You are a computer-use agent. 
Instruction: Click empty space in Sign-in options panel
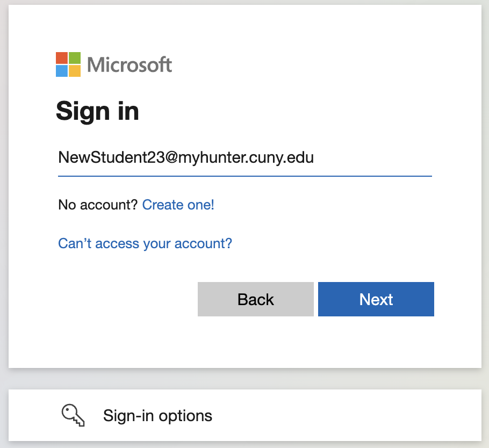tap(349, 415)
